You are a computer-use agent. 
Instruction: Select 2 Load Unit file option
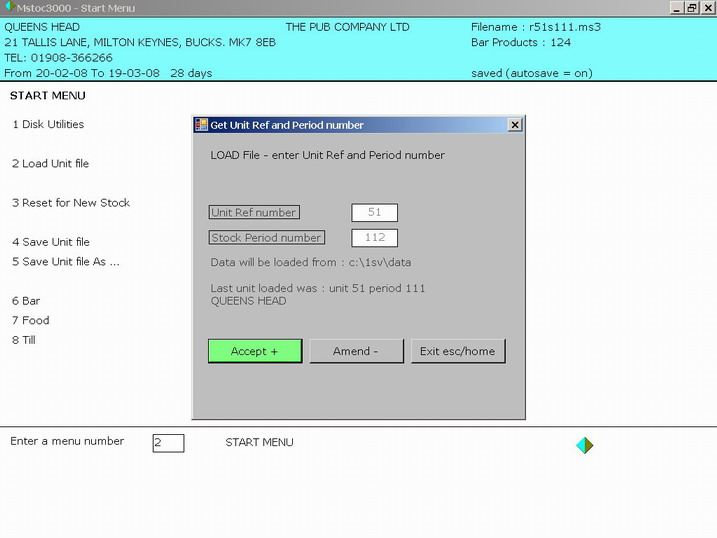coord(50,164)
